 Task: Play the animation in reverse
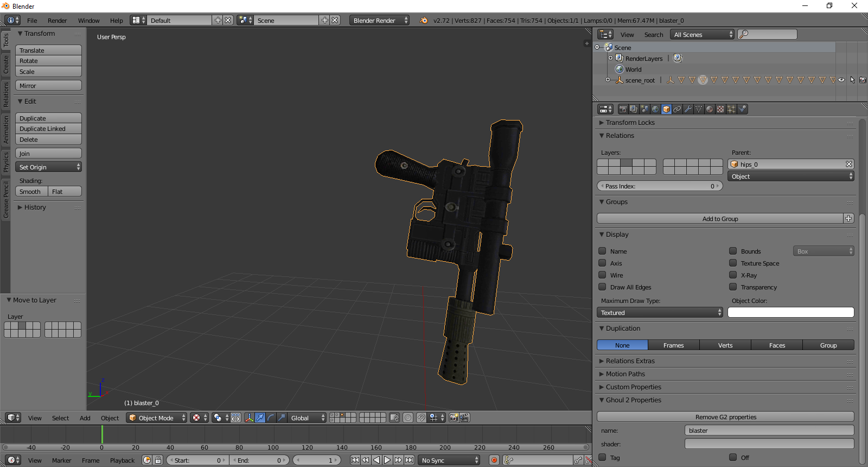point(376,460)
